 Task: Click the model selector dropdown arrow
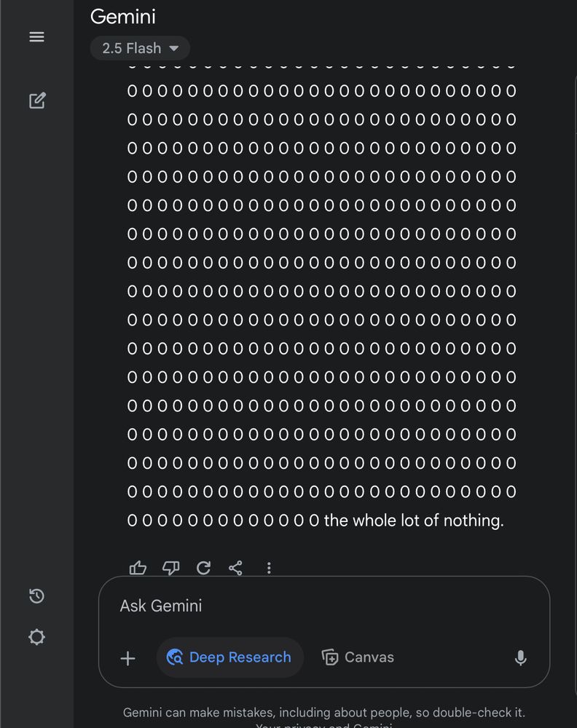(173, 48)
